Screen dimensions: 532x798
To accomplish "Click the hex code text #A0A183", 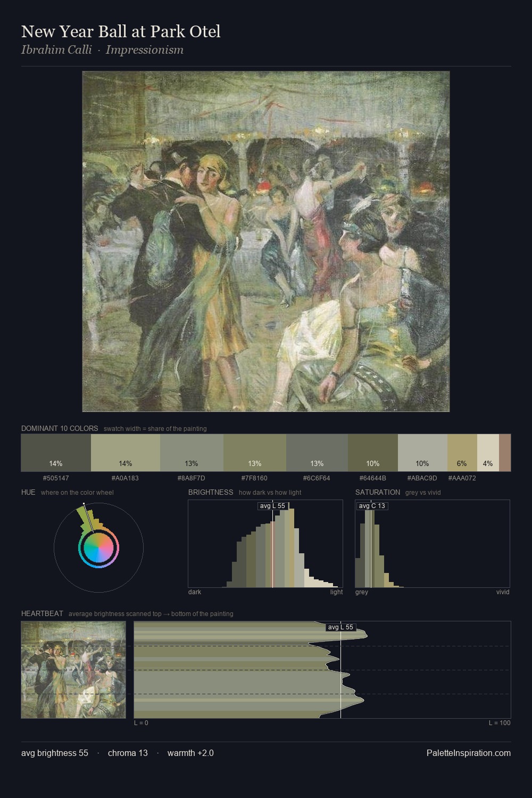I will (x=125, y=478).
